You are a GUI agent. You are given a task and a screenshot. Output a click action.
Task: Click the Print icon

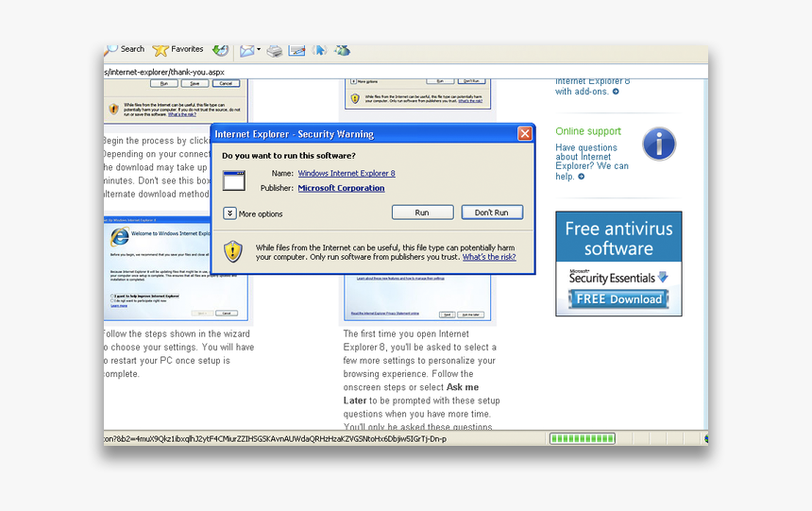pos(275,50)
